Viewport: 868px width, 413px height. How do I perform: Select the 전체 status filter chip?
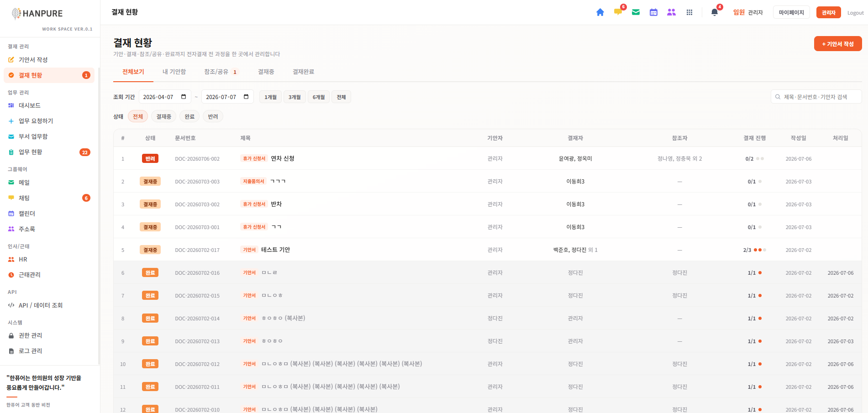pos(138,116)
